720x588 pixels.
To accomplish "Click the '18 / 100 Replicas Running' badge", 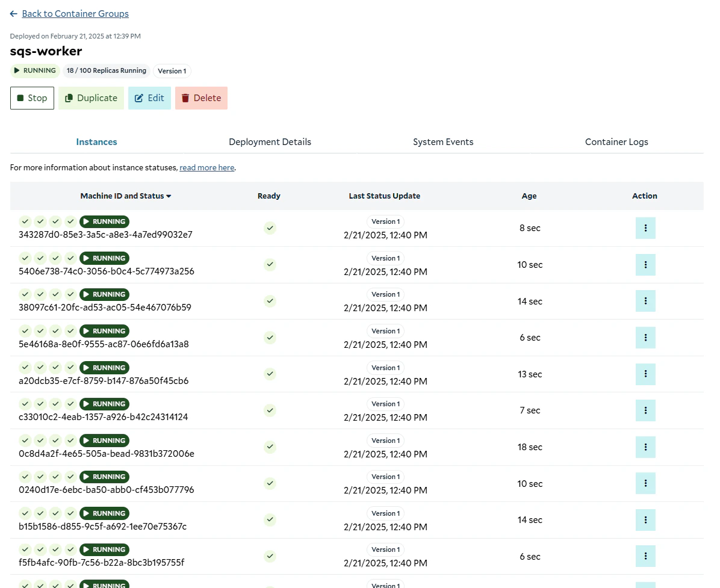I will point(106,70).
